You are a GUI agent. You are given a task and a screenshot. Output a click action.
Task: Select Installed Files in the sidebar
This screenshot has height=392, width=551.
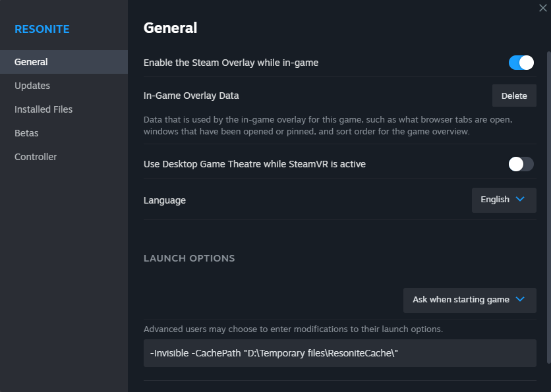point(43,109)
